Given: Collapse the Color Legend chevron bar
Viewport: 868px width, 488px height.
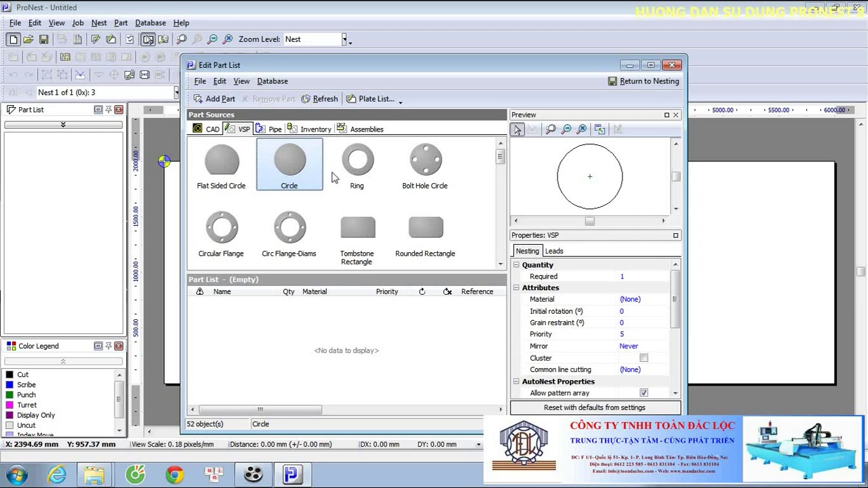Looking at the screenshot, I should coord(63,361).
